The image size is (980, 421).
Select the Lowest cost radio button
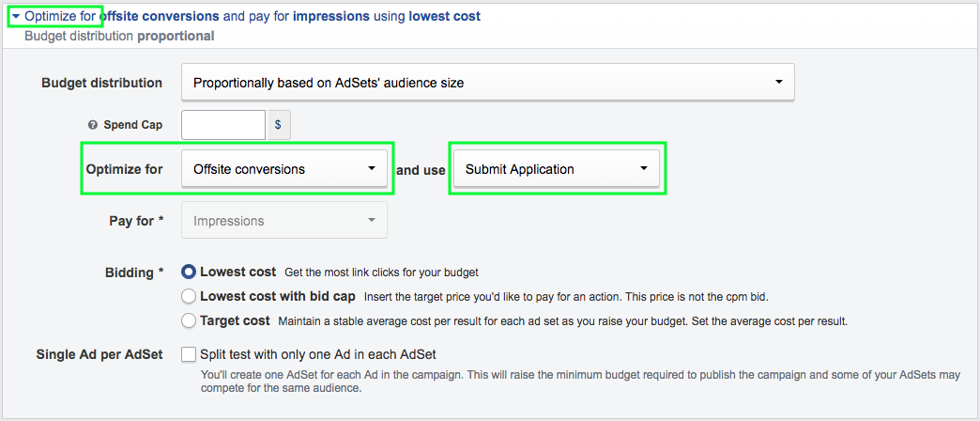[189, 272]
